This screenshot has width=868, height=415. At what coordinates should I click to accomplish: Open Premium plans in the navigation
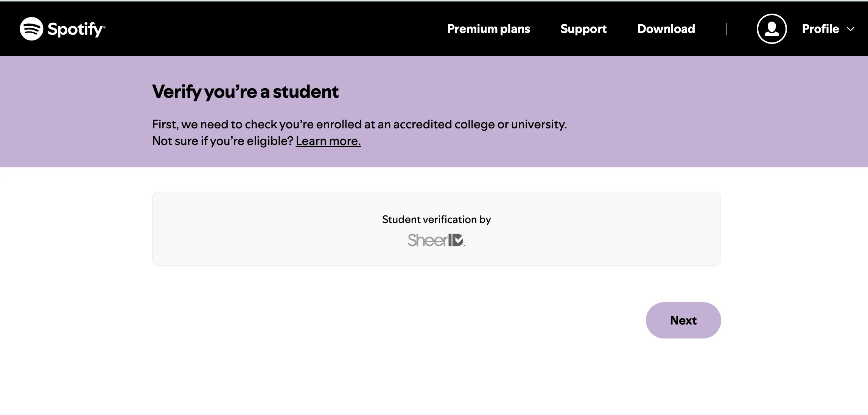click(x=488, y=28)
